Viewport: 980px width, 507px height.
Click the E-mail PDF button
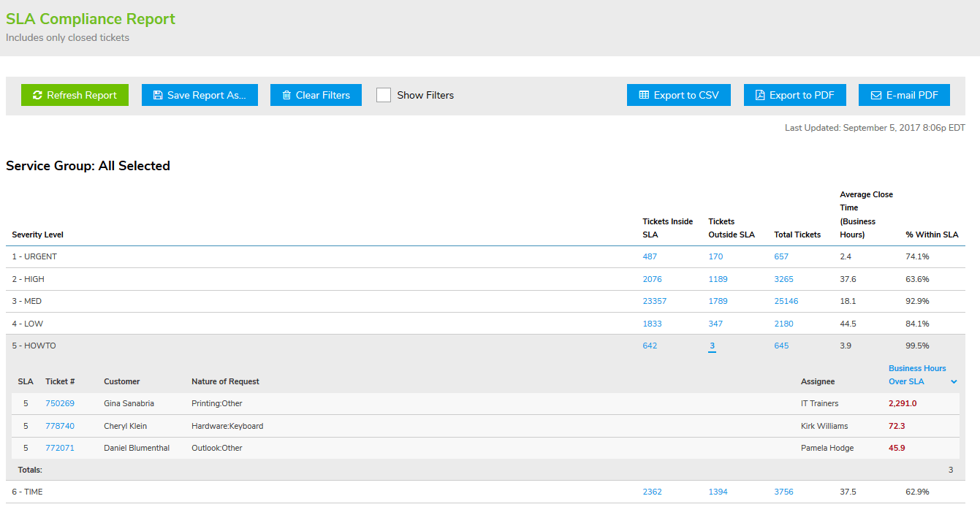[904, 95]
